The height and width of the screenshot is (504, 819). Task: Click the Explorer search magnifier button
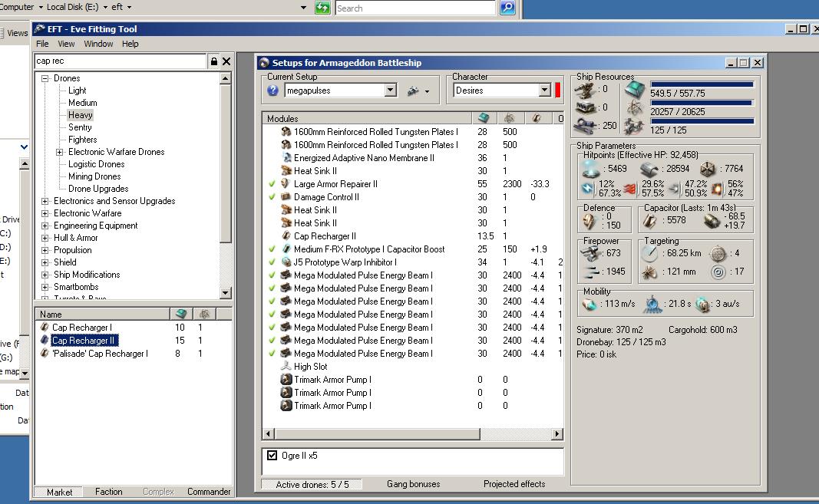(507, 8)
